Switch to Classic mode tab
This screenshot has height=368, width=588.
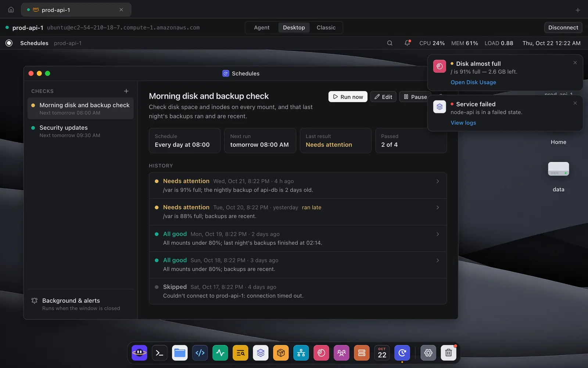point(326,28)
